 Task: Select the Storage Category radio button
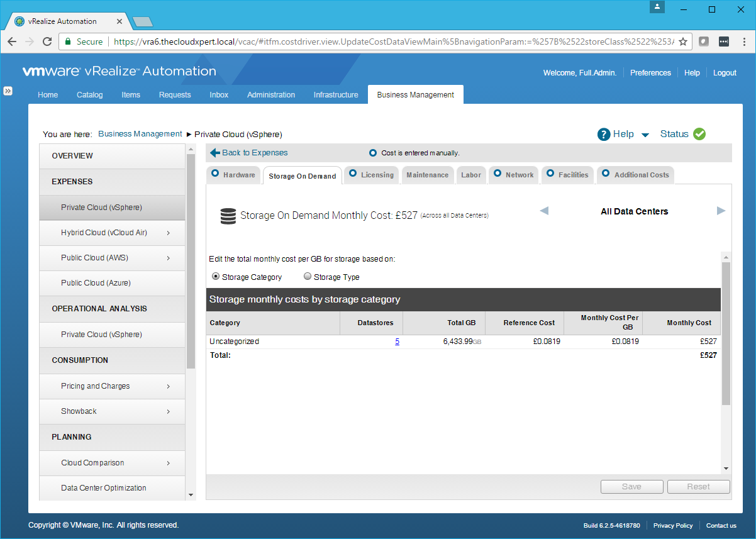(216, 277)
